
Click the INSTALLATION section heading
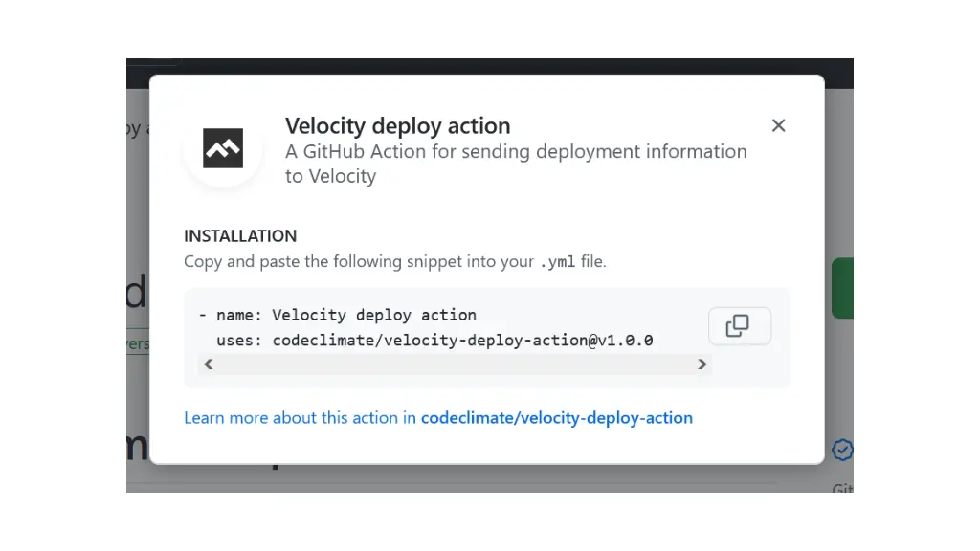click(x=240, y=236)
